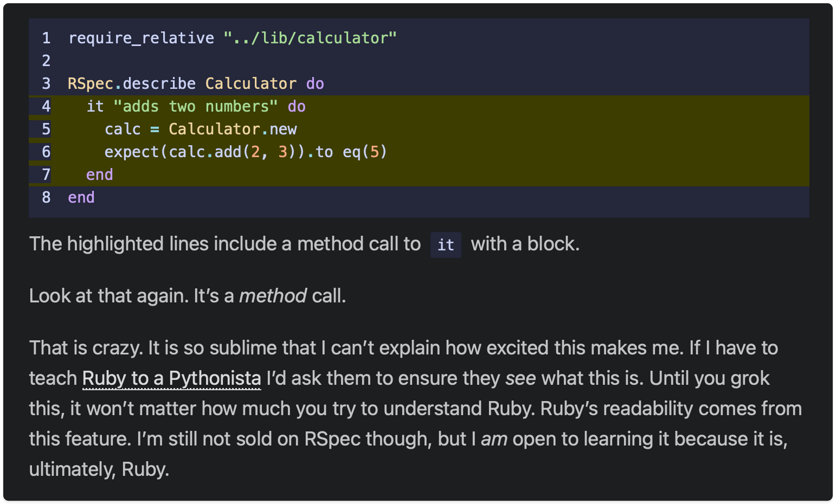Click the "adds two numbers" string

[196, 107]
